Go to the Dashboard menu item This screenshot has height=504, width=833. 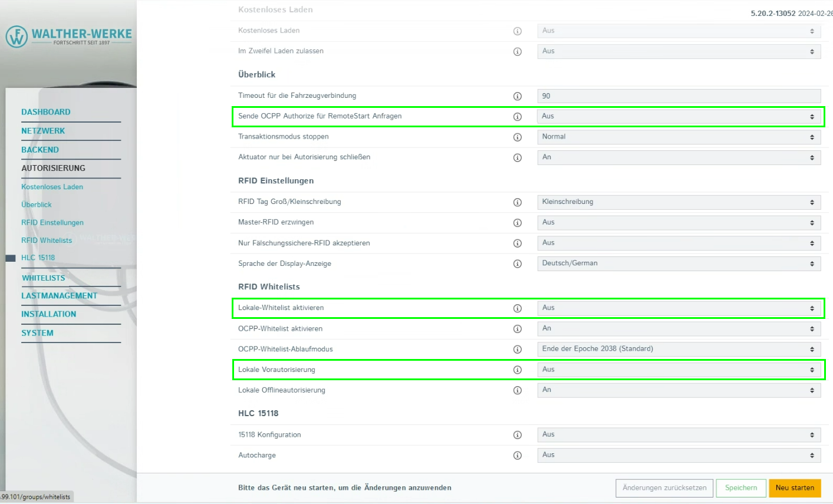(x=46, y=112)
